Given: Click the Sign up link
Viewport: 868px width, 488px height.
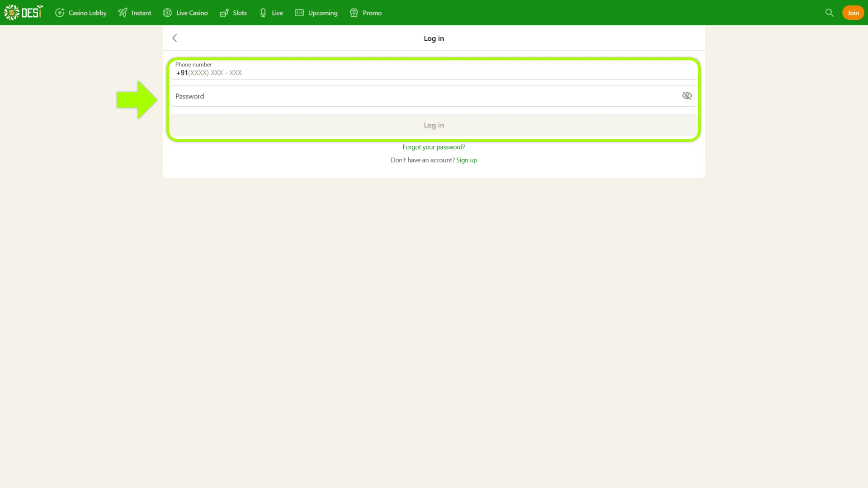Looking at the screenshot, I should point(466,160).
